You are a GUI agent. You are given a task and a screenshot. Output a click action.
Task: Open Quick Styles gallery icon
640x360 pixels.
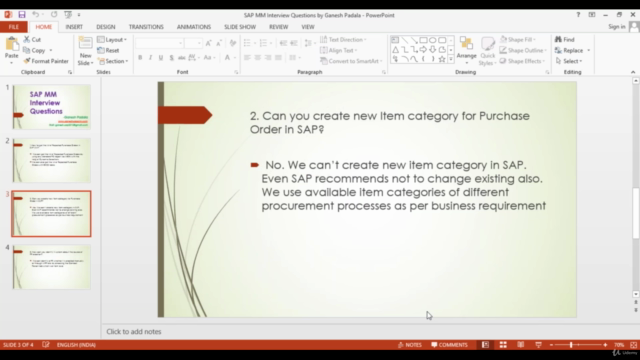[x=487, y=44]
